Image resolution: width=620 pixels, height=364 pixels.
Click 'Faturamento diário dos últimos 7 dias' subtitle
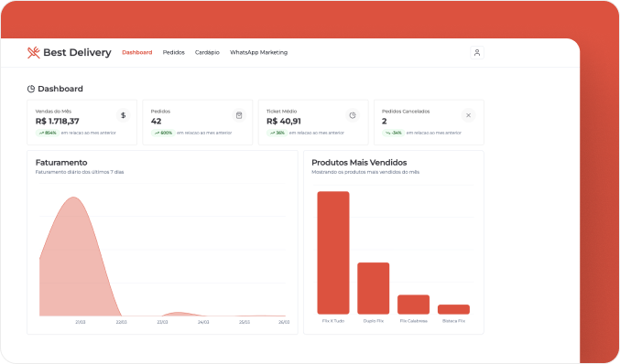(80, 172)
